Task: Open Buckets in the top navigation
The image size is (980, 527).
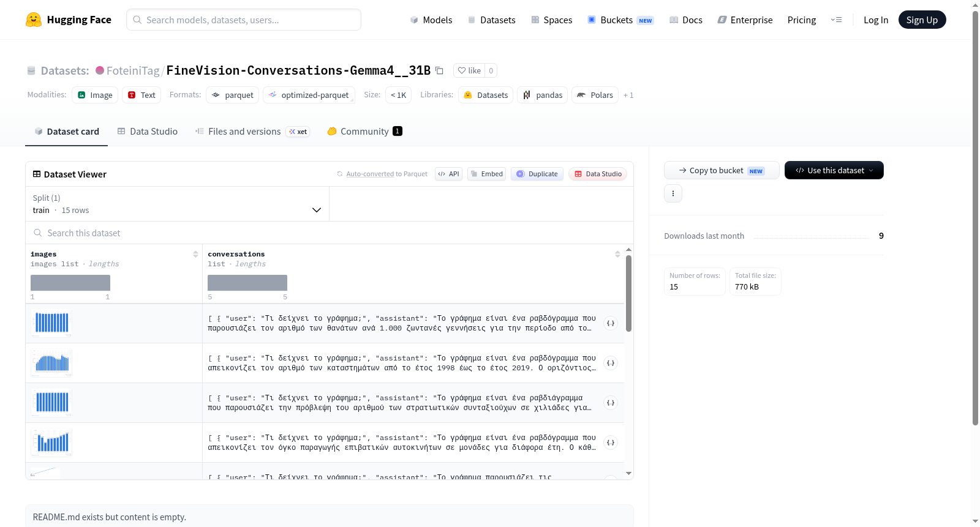Action: [620, 20]
